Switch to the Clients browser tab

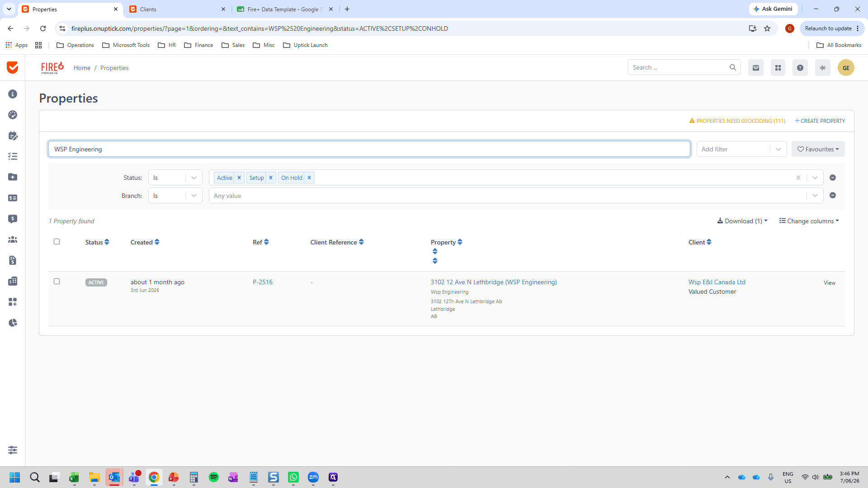click(177, 9)
